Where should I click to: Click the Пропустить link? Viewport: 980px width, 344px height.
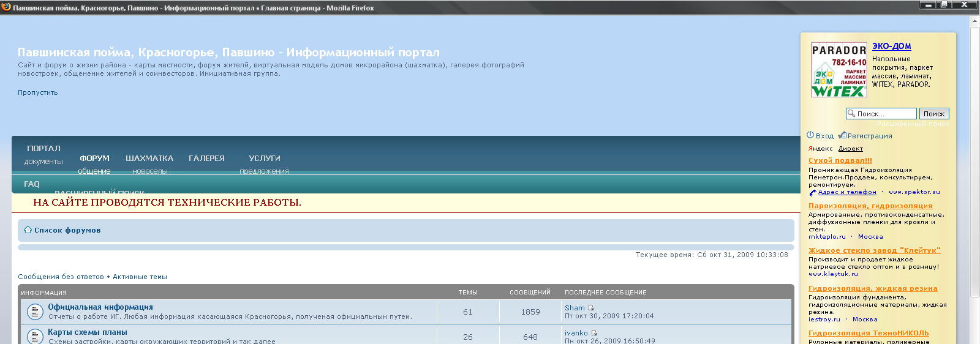click(x=37, y=92)
